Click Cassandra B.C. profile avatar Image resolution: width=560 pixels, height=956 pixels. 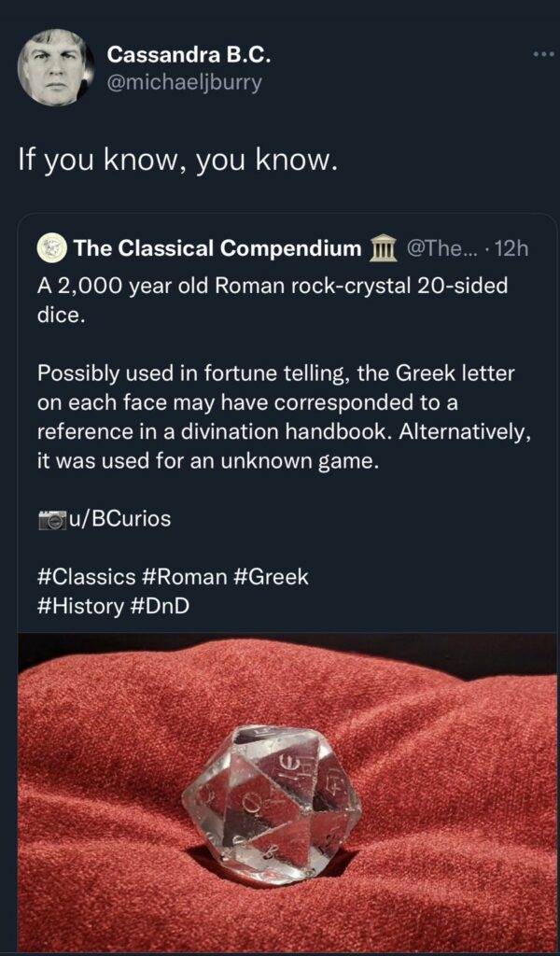point(56,66)
